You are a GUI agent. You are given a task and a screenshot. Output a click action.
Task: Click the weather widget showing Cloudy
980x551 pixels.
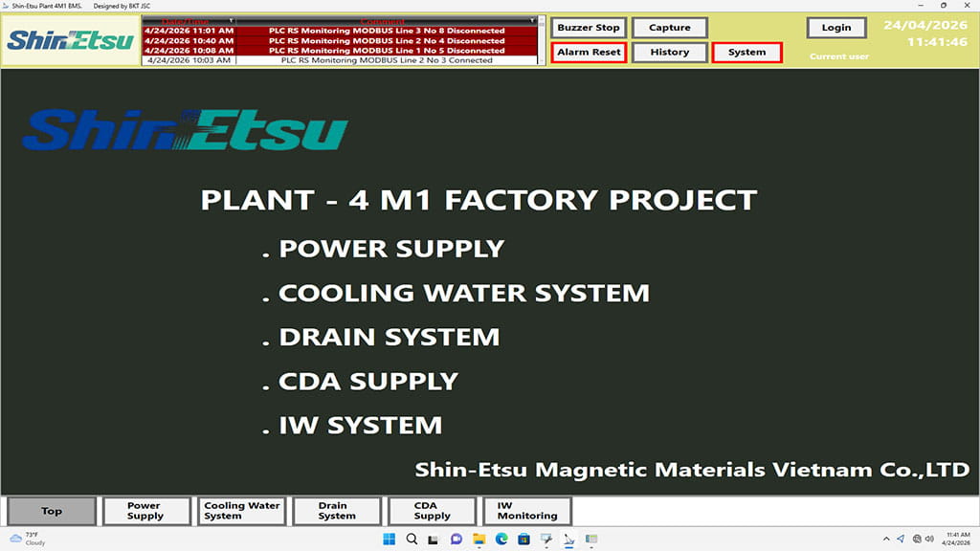pyautogui.click(x=29, y=539)
